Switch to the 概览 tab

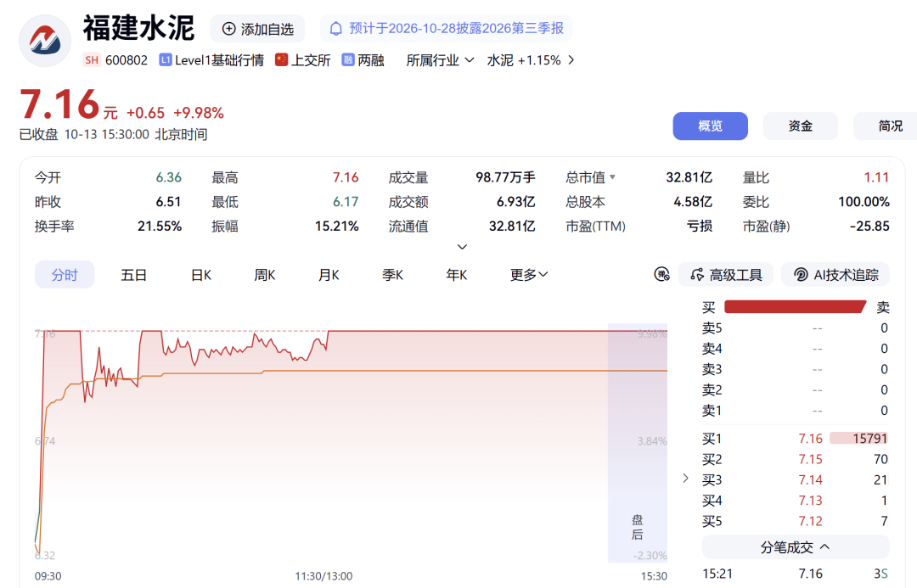(x=710, y=126)
